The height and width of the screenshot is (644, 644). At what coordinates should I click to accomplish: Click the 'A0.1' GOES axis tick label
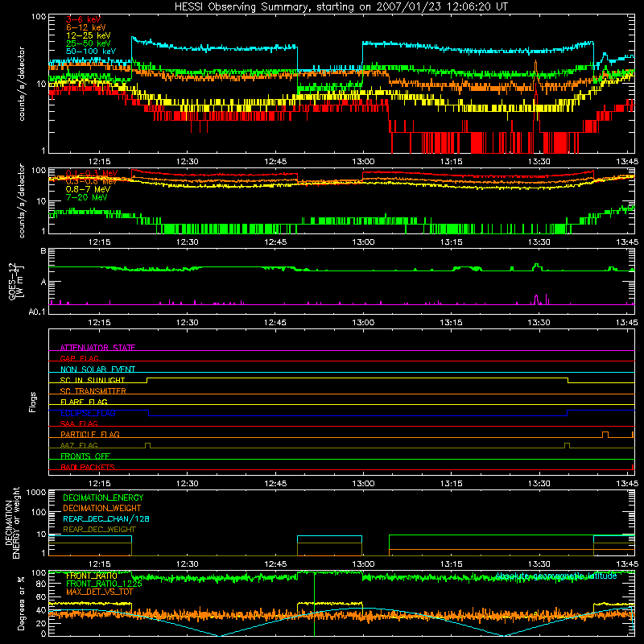pyautogui.click(x=37, y=312)
